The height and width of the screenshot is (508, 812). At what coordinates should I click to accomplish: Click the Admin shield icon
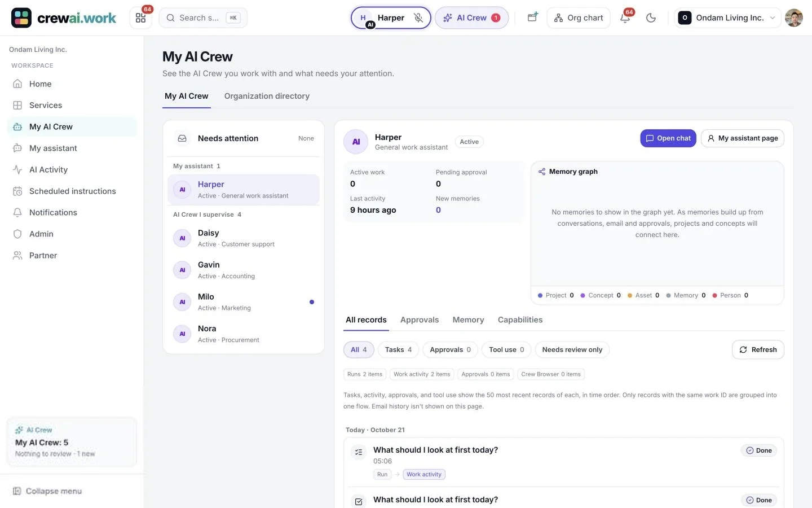click(17, 234)
